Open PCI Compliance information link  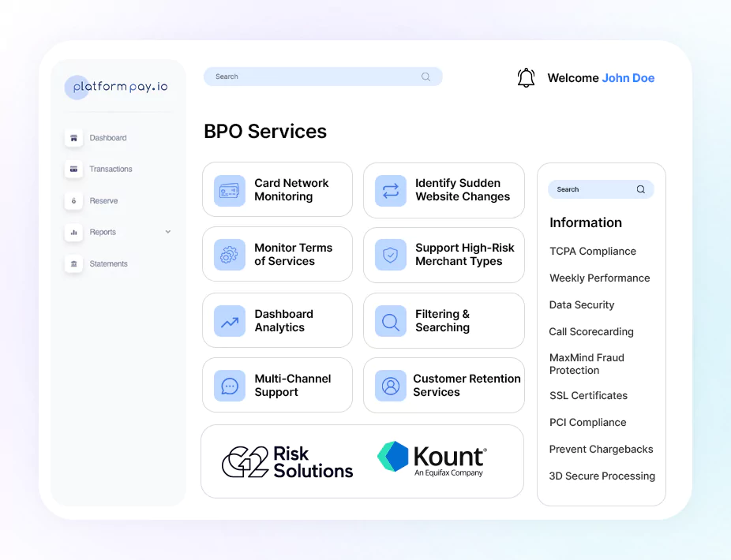coord(587,423)
